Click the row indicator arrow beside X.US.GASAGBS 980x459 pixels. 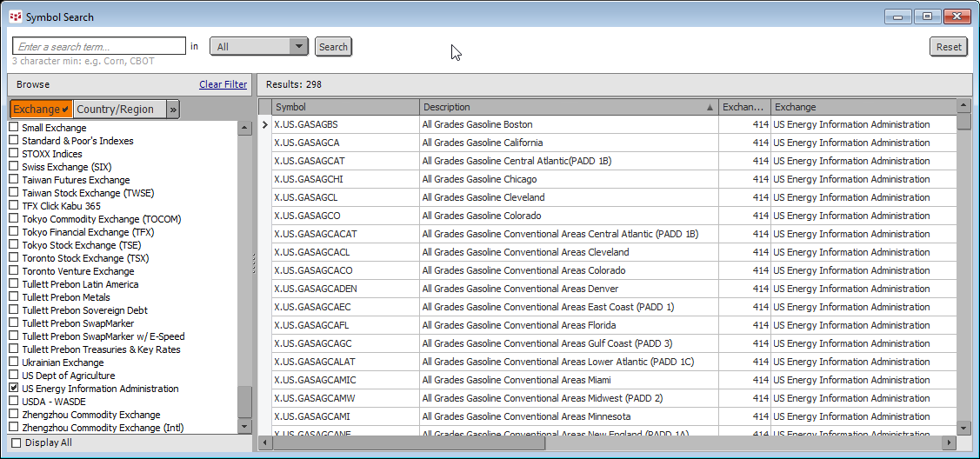pyautogui.click(x=265, y=125)
